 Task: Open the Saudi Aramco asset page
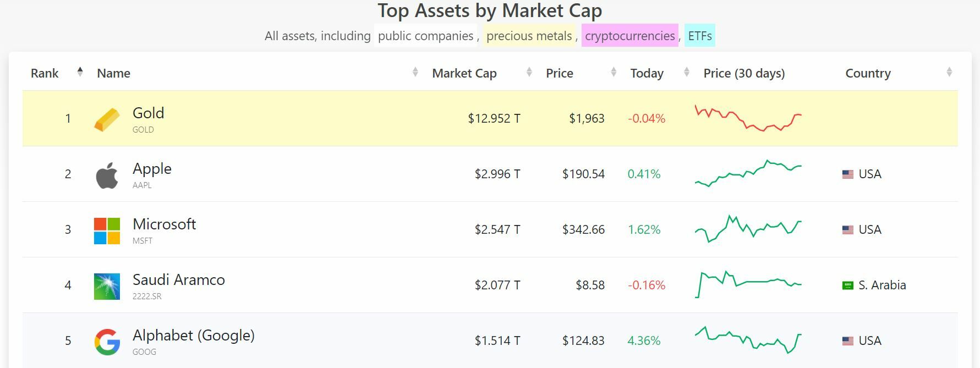click(x=178, y=280)
